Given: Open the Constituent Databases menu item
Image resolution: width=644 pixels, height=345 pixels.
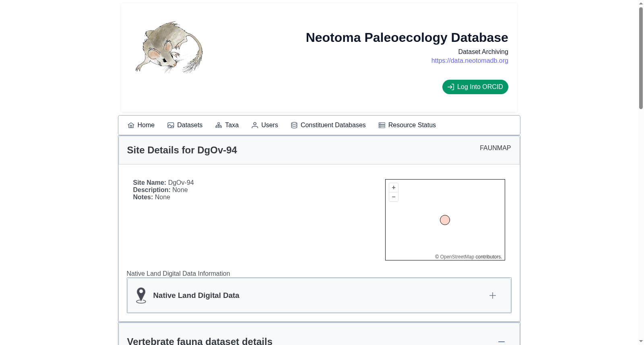Looking at the screenshot, I should click(x=328, y=125).
